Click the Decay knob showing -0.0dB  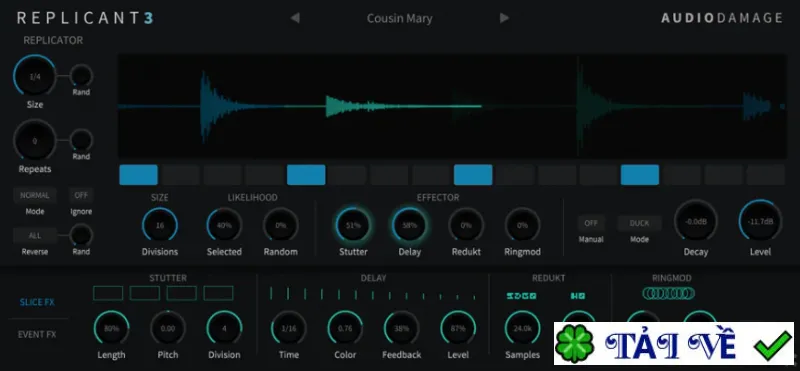695,221
